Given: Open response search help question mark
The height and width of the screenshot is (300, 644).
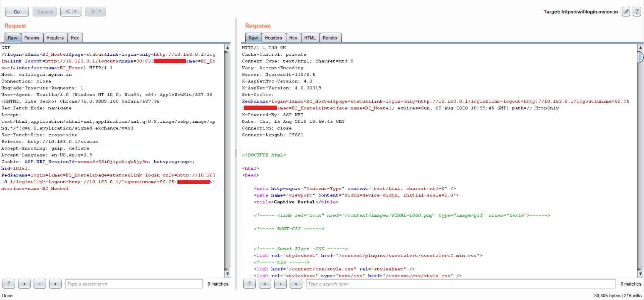Looking at the screenshot, I should pos(249,284).
